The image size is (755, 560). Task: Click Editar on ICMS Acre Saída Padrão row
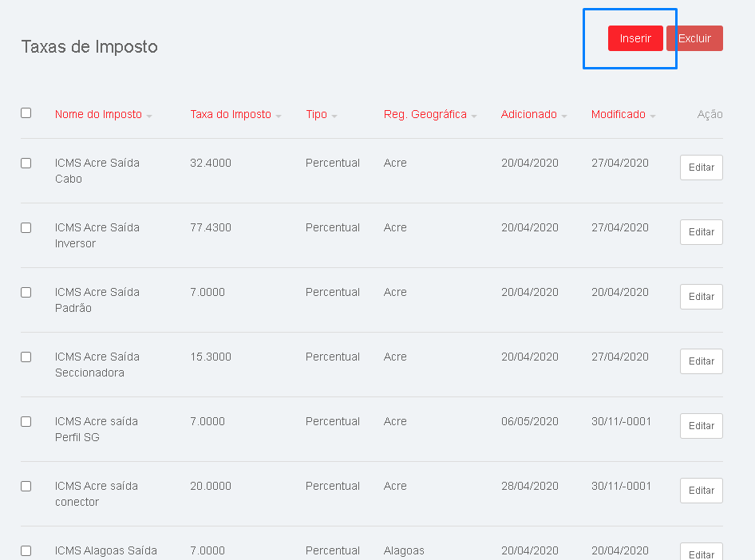[701, 297]
